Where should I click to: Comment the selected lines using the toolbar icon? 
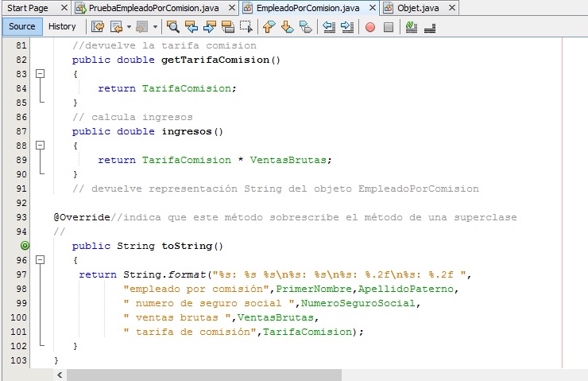(411, 26)
